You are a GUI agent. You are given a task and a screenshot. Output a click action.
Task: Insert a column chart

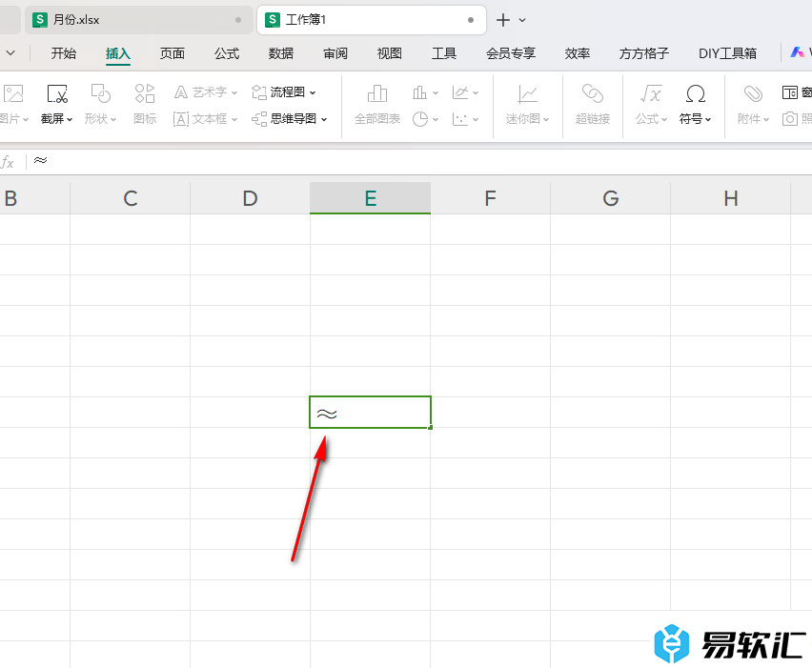(419, 92)
